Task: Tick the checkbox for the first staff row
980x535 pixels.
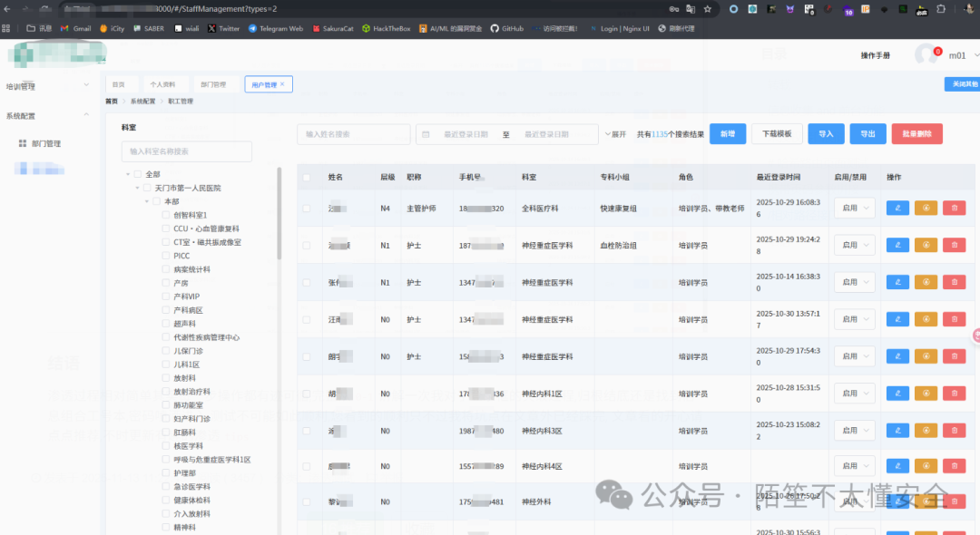Action: click(x=308, y=207)
